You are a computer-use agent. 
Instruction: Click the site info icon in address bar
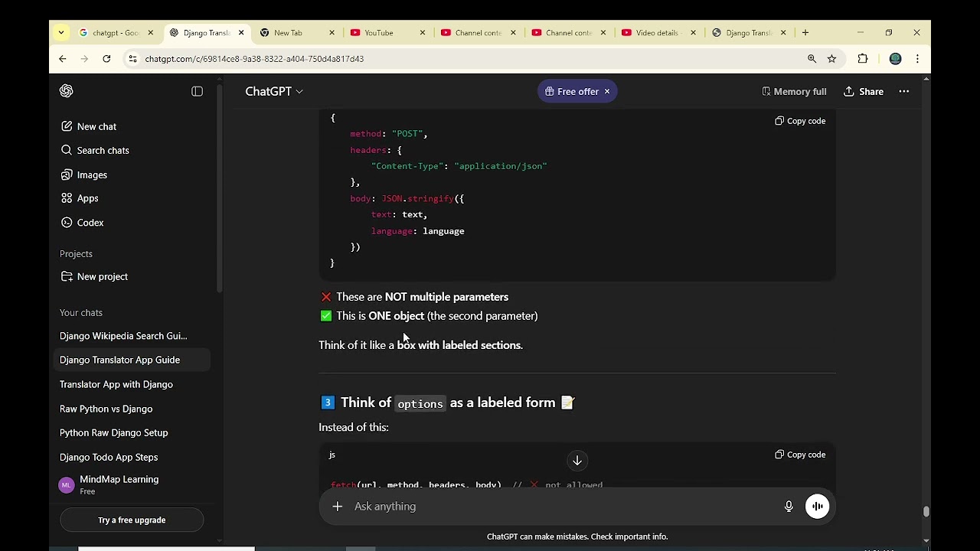(x=132, y=58)
